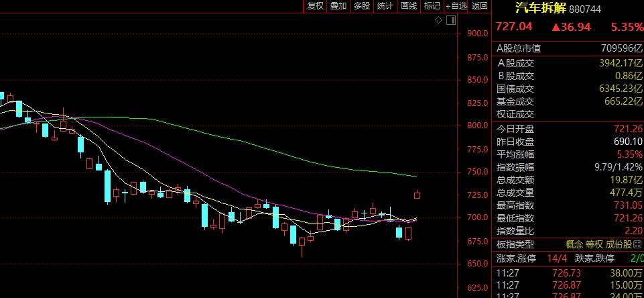Click the diamond icon above the price axis
This screenshot has height=298, width=644.
pos(438,20)
